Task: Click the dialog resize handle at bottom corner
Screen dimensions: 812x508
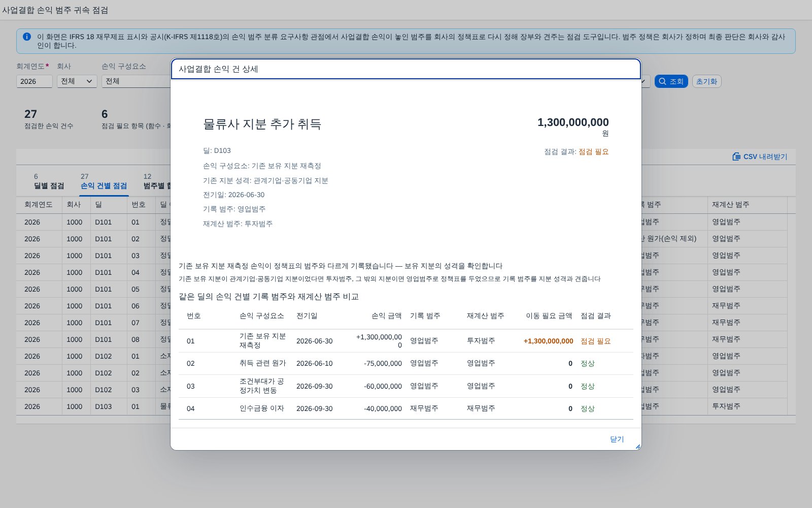Action: 638,447
